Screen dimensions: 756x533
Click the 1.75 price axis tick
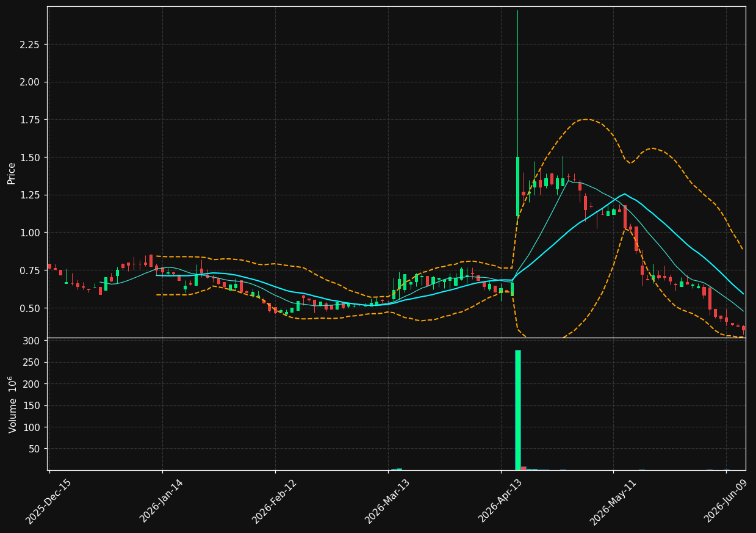[31, 120]
